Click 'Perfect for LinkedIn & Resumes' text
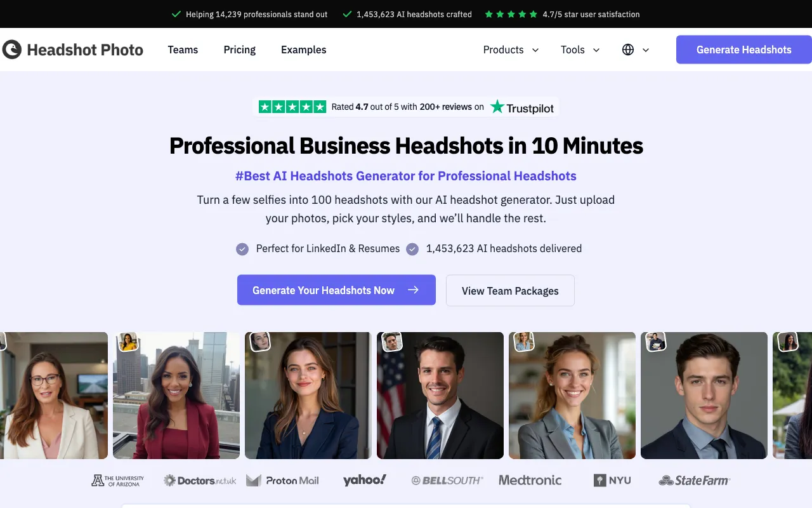The width and height of the screenshot is (812, 508). 328,249
